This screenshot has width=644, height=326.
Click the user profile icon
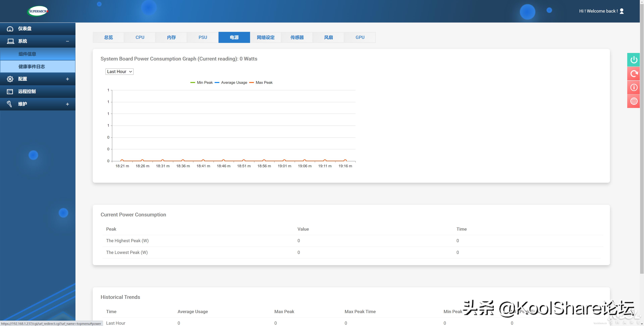pos(622,11)
